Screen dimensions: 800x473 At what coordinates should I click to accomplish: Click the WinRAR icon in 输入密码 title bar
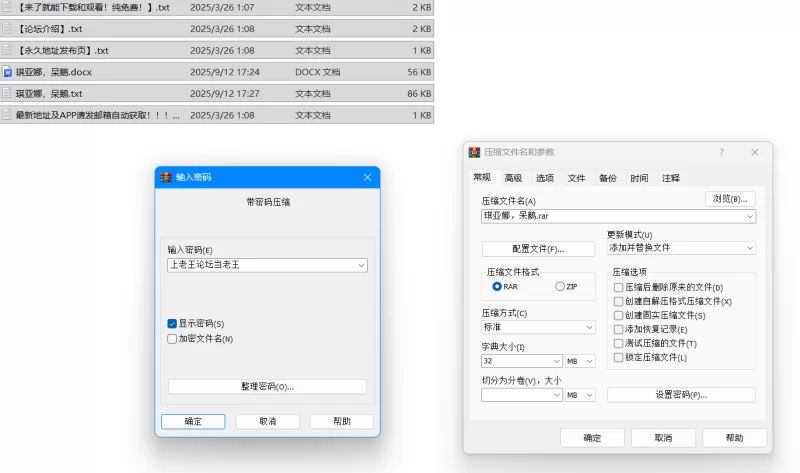click(x=166, y=177)
